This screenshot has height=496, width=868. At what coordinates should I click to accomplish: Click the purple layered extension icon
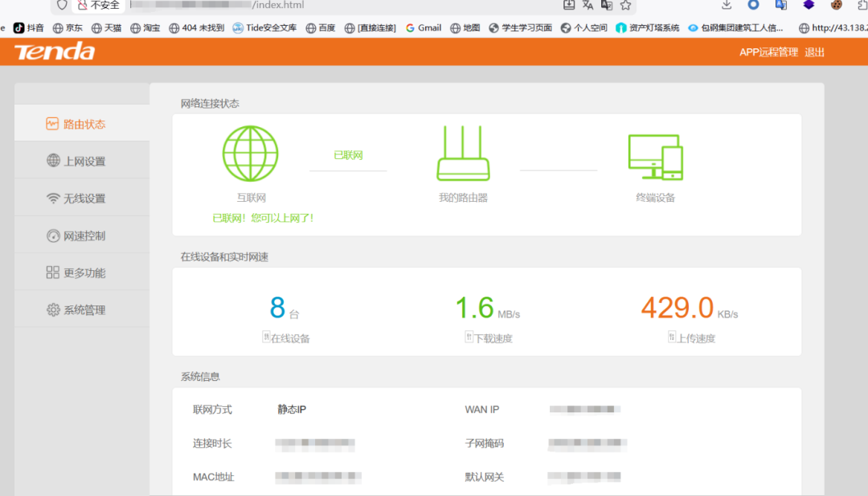809,5
